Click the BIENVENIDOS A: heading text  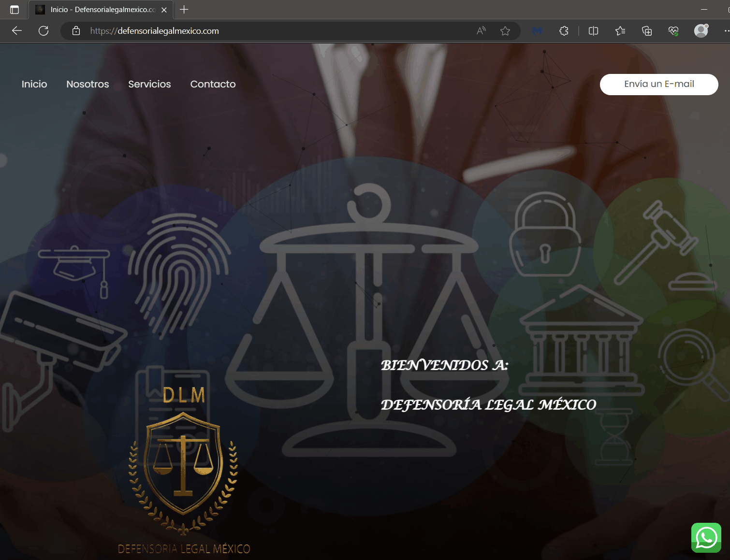coord(444,365)
